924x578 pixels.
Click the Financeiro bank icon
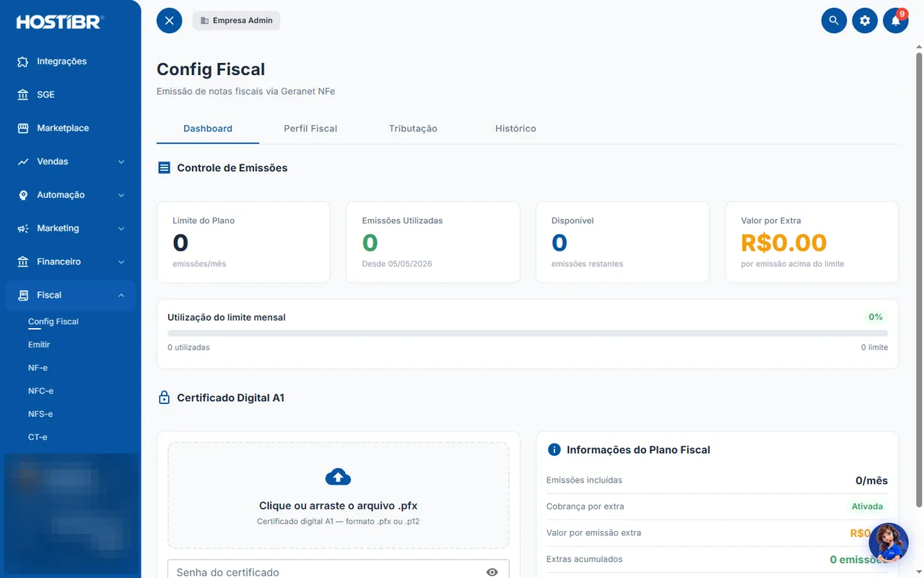tap(23, 262)
